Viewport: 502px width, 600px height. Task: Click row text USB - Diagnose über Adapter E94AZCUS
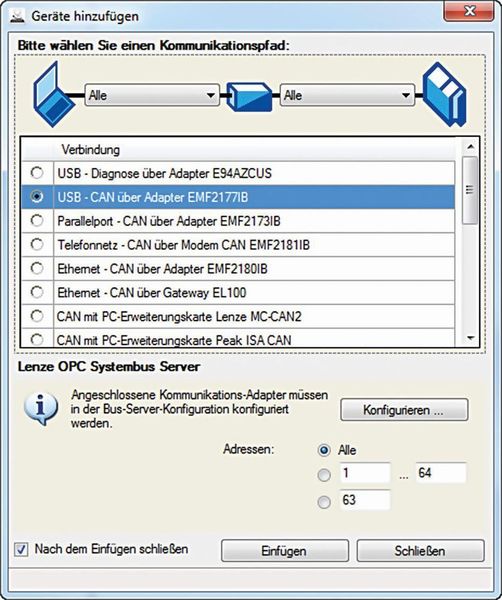click(x=165, y=173)
